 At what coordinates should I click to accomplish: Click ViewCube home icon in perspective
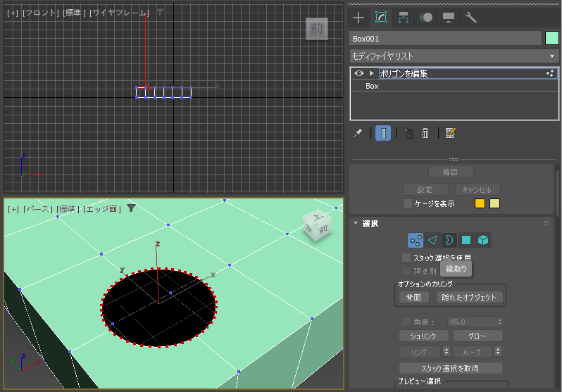305,205
